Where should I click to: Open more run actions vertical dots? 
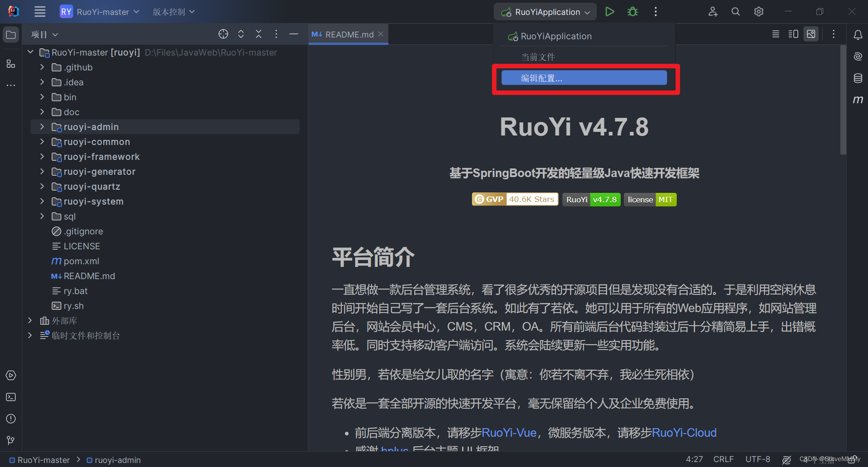656,12
